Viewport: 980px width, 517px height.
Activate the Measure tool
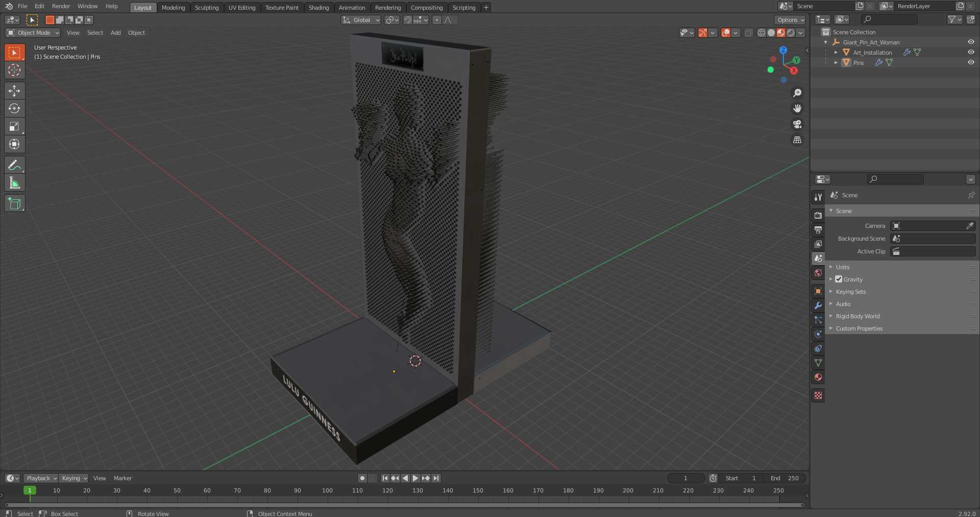(14, 182)
